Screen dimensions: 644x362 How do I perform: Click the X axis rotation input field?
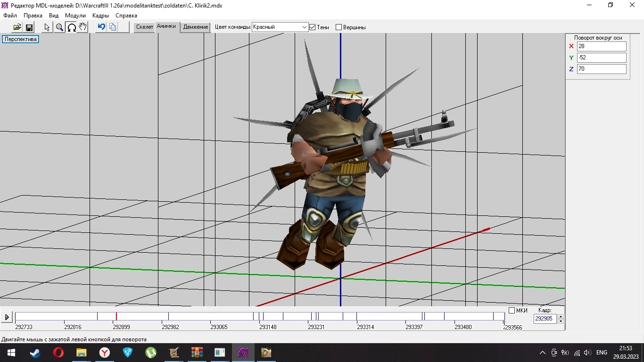click(601, 46)
